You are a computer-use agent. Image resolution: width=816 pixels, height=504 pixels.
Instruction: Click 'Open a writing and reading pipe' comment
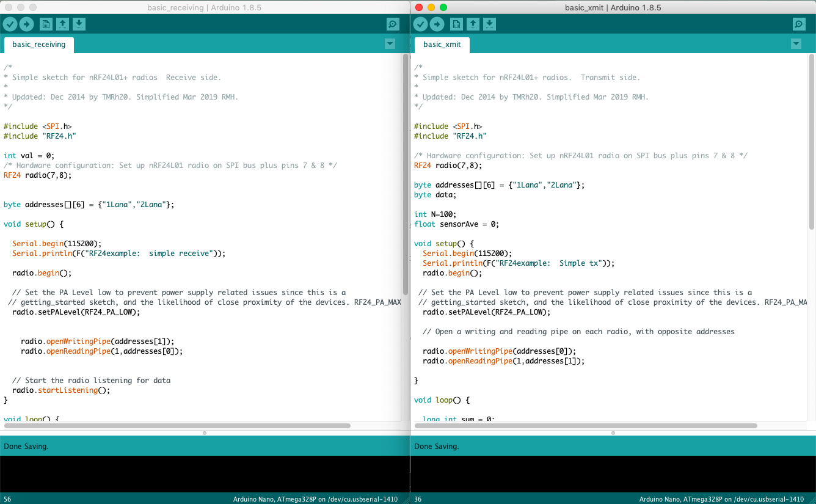(x=578, y=332)
